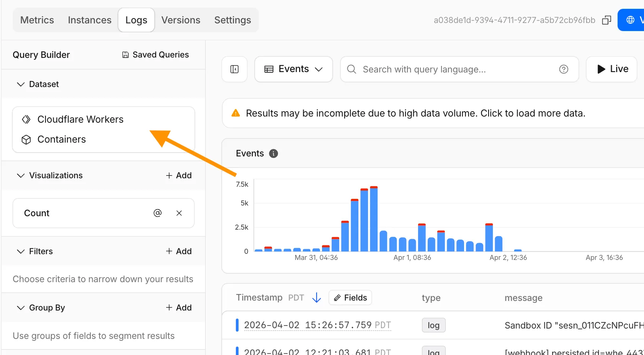This screenshot has width=644, height=355.
Task: Select Cloudflare Workers dataset
Action: (80, 119)
